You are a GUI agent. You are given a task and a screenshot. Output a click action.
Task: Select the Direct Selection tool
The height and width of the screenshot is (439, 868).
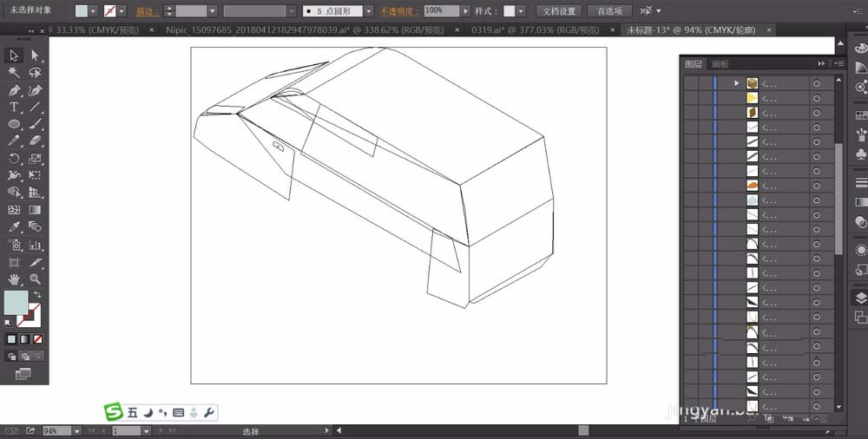[35, 56]
